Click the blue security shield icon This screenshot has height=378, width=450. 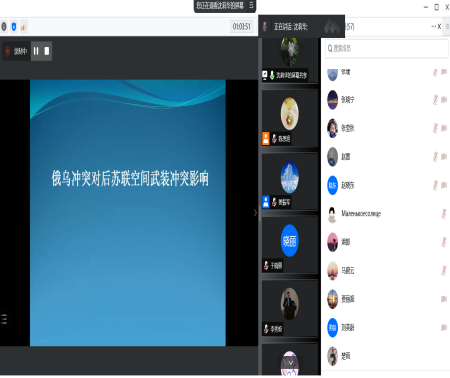click(x=14, y=26)
